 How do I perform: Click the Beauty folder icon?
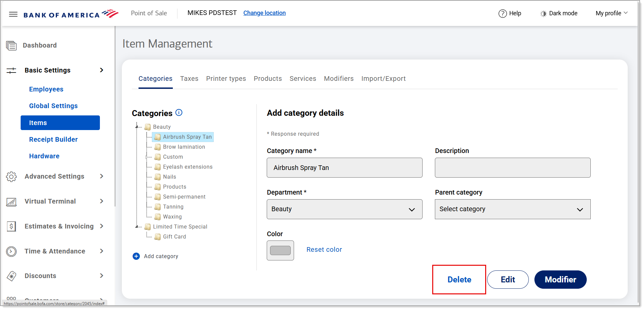[148, 127]
